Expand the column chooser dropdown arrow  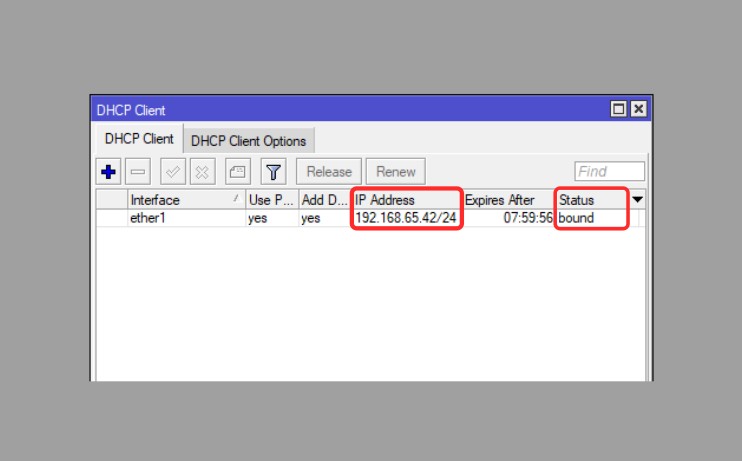(638, 200)
